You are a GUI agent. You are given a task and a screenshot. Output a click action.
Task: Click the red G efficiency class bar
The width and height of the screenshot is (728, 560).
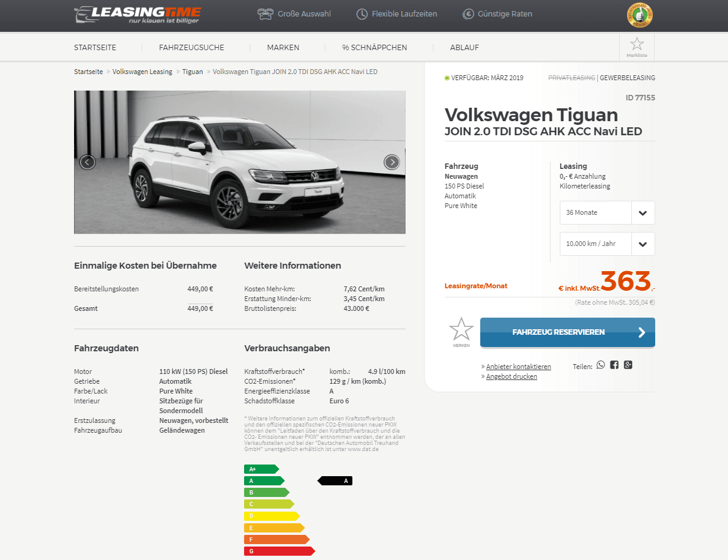(x=280, y=551)
